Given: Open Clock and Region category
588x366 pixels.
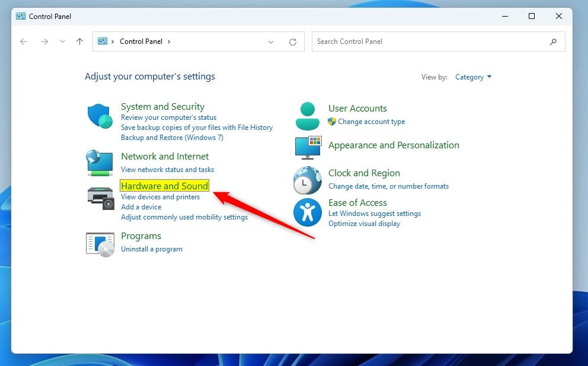Looking at the screenshot, I should 364,173.
